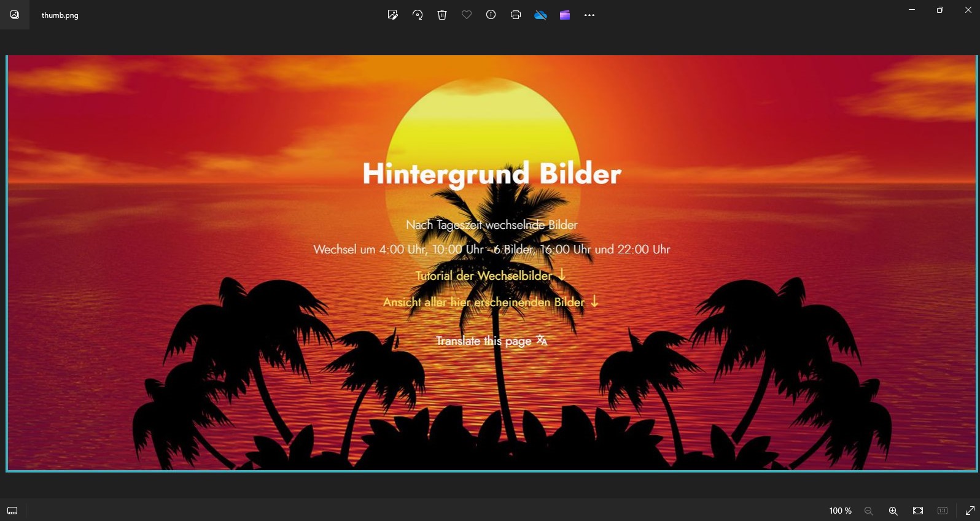
Task: Enter full screen with diagonal arrows
Action: tap(970, 511)
